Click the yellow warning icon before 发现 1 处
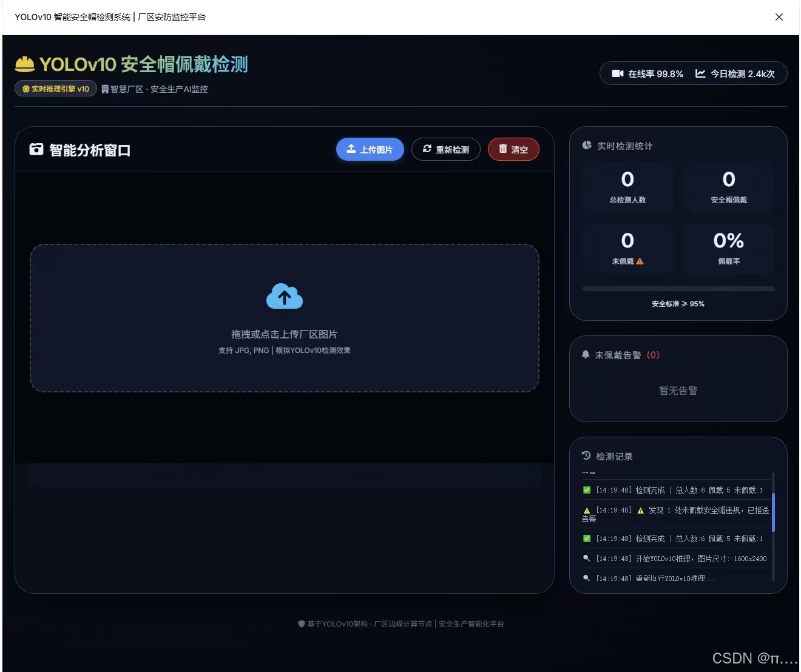Screen dimensions: 801x672 click(640, 511)
